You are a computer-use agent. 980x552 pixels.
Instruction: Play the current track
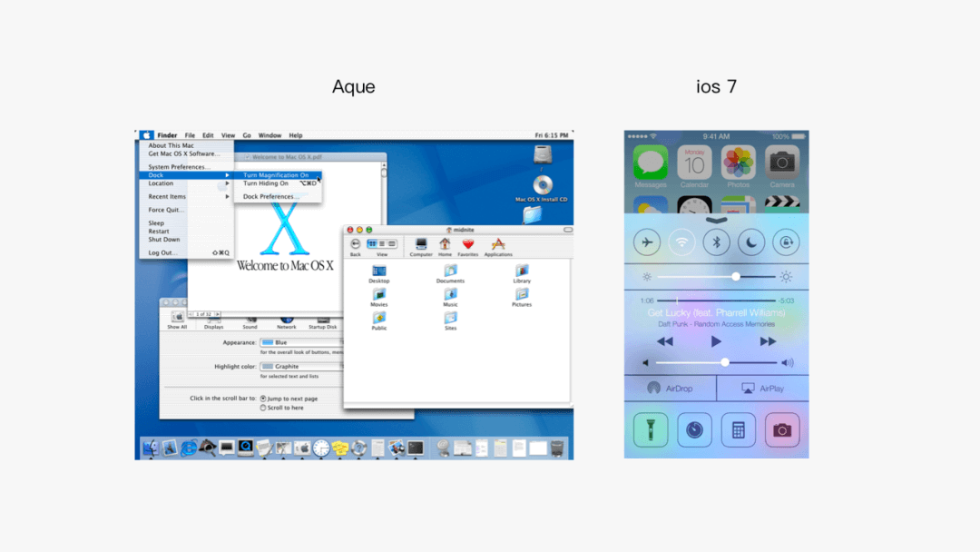point(716,341)
